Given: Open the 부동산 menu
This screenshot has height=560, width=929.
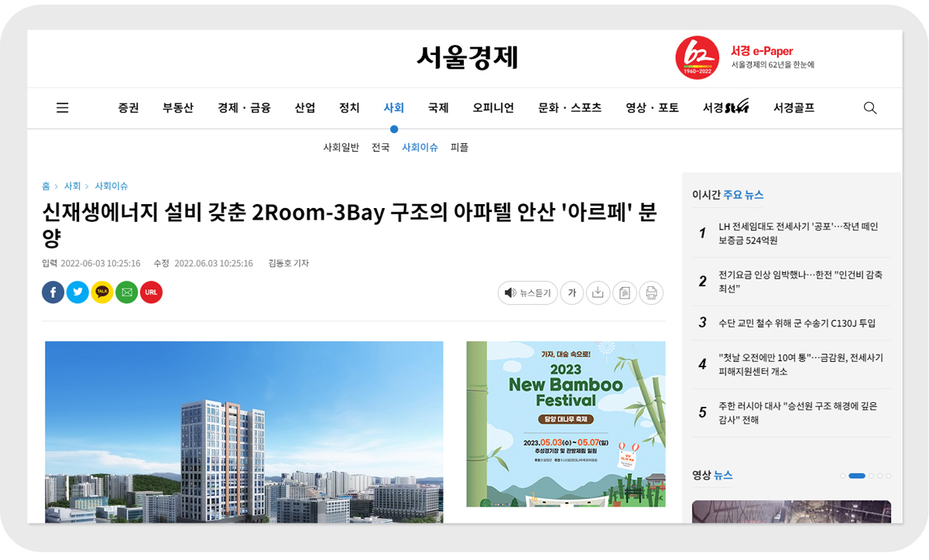Looking at the screenshot, I should click(x=178, y=108).
